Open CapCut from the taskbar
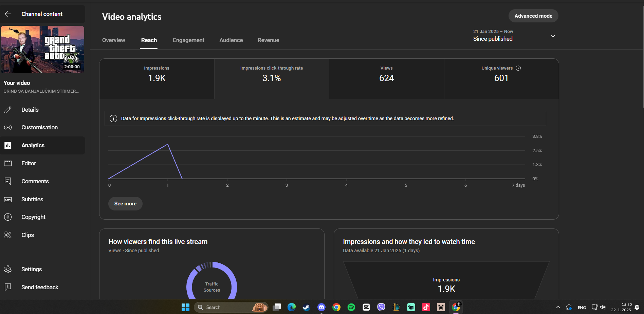Screen dimensions: 644x314 (366, 307)
